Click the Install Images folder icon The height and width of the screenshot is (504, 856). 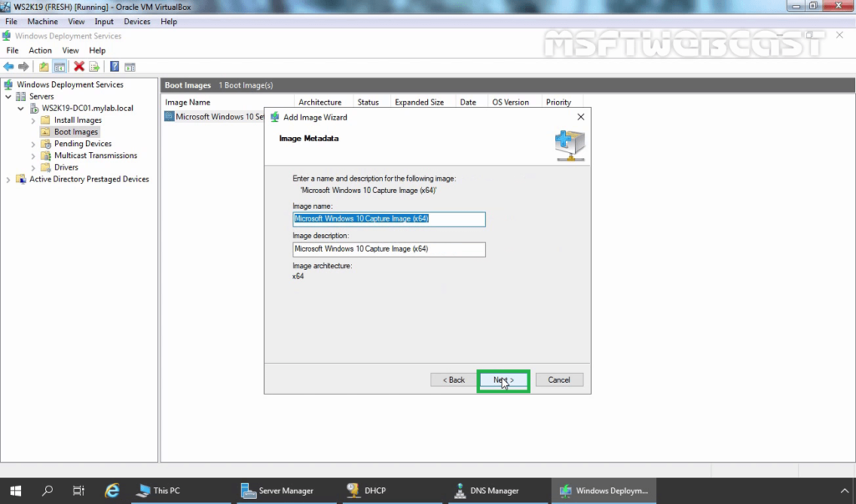(x=46, y=120)
